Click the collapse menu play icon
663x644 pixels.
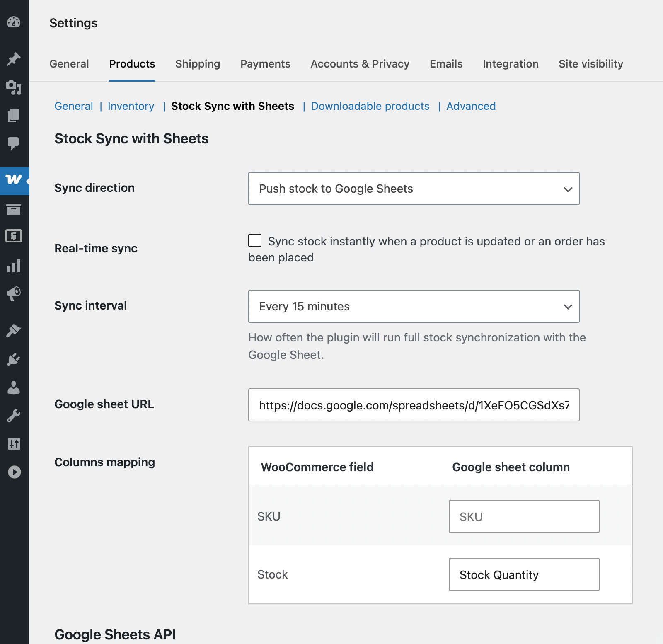15,472
